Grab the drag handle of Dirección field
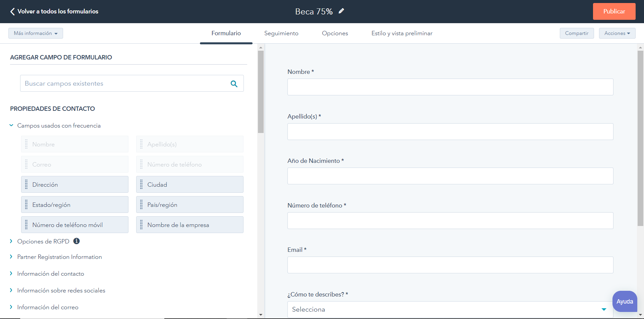Viewport: 644px width, 319px height. [x=26, y=184]
